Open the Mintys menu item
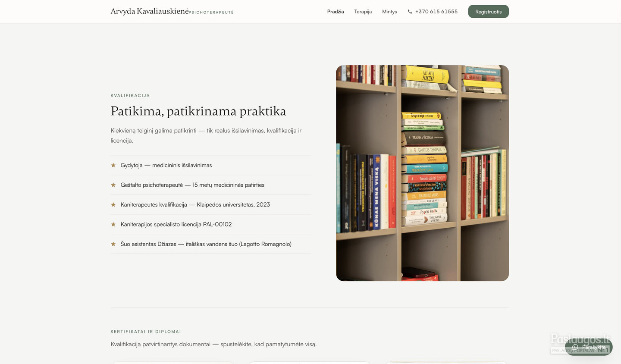Image resolution: width=621 pixels, height=364 pixels. pos(389,12)
